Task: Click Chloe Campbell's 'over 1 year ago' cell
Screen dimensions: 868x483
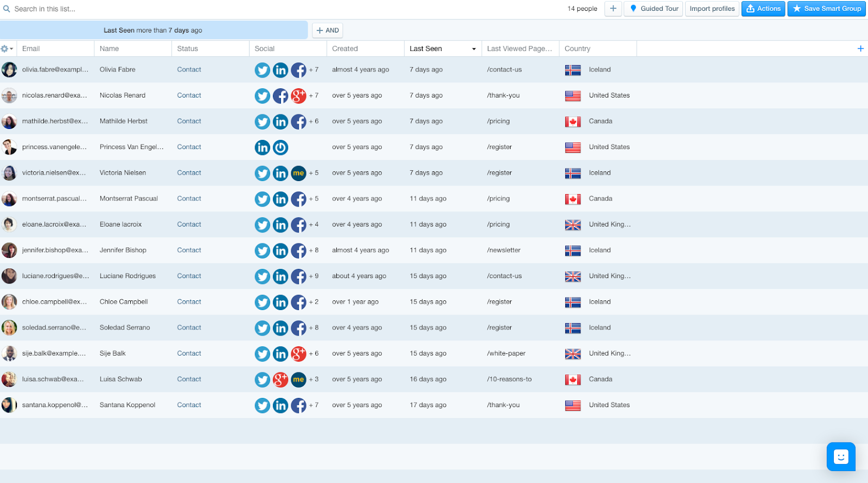Action: click(355, 302)
